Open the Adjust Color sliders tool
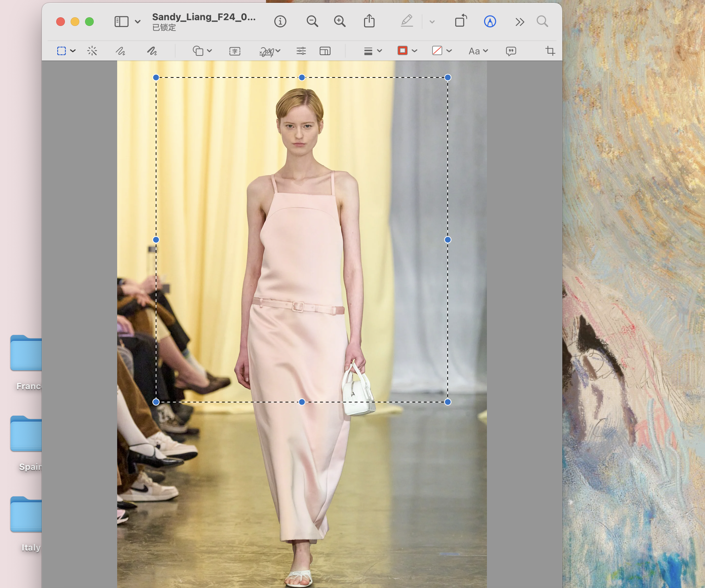 point(301,51)
